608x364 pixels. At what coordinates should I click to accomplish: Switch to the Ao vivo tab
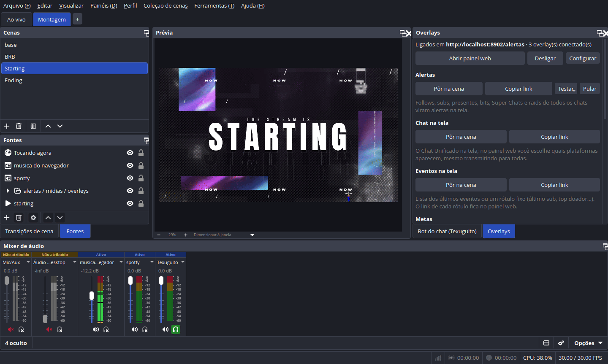click(16, 19)
